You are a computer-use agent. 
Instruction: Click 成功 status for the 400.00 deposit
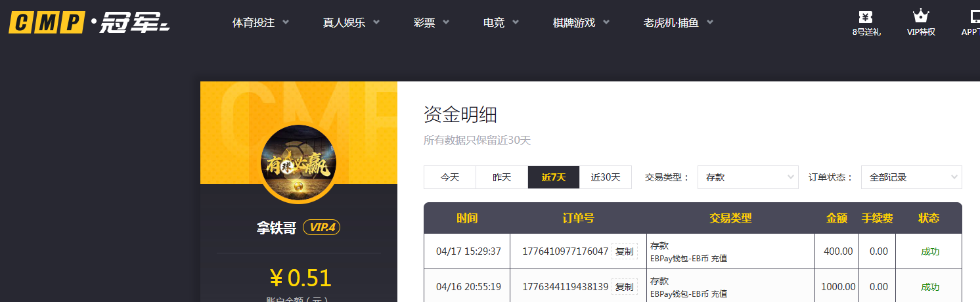[x=930, y=251]
